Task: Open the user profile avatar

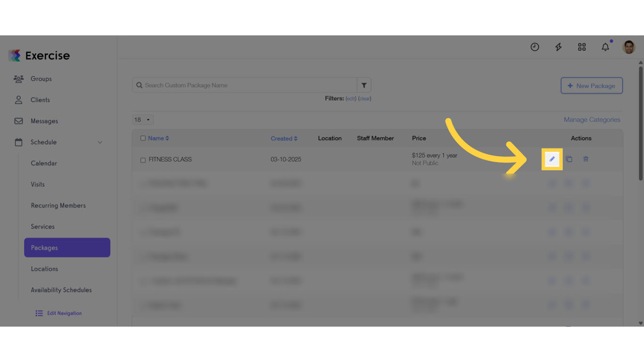Action: tap(629, 47)
